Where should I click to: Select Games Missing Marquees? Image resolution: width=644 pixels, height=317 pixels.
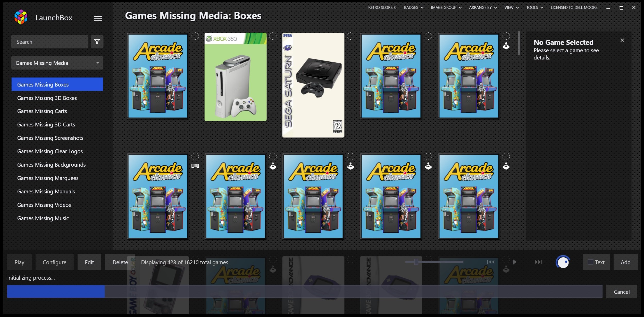pos(57,178)
